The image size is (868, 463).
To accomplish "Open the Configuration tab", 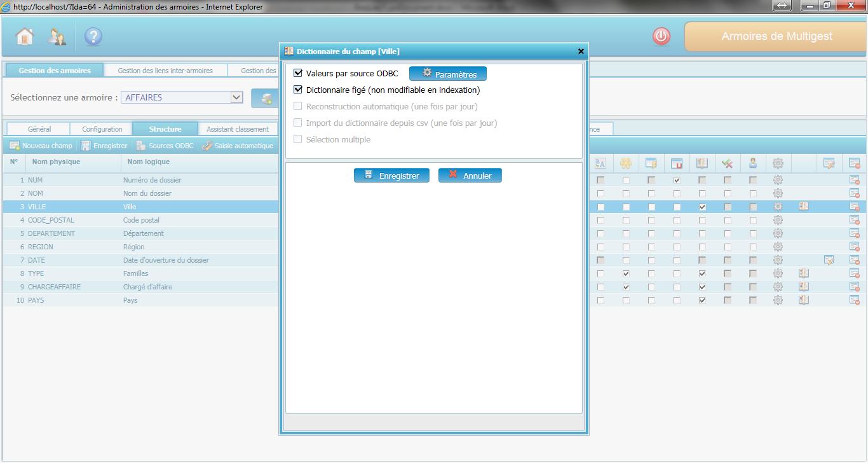I will coord(102,129).
